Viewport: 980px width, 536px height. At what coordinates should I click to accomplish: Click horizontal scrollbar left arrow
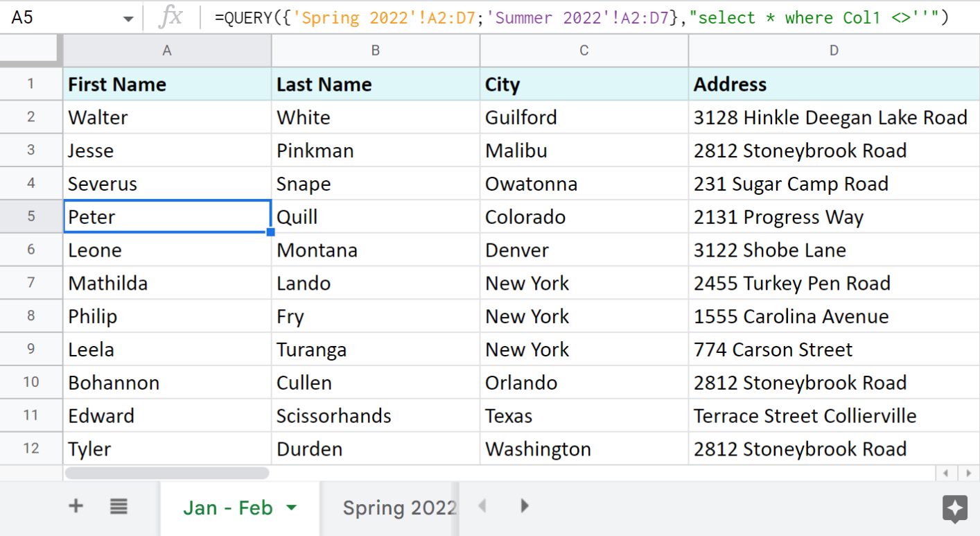tap(946, 474)
